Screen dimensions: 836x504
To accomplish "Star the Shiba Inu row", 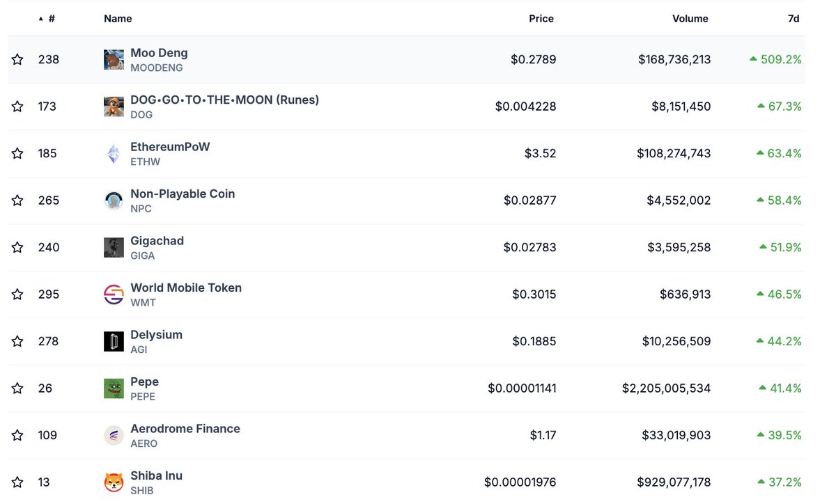I will click(x=17, y=482).
